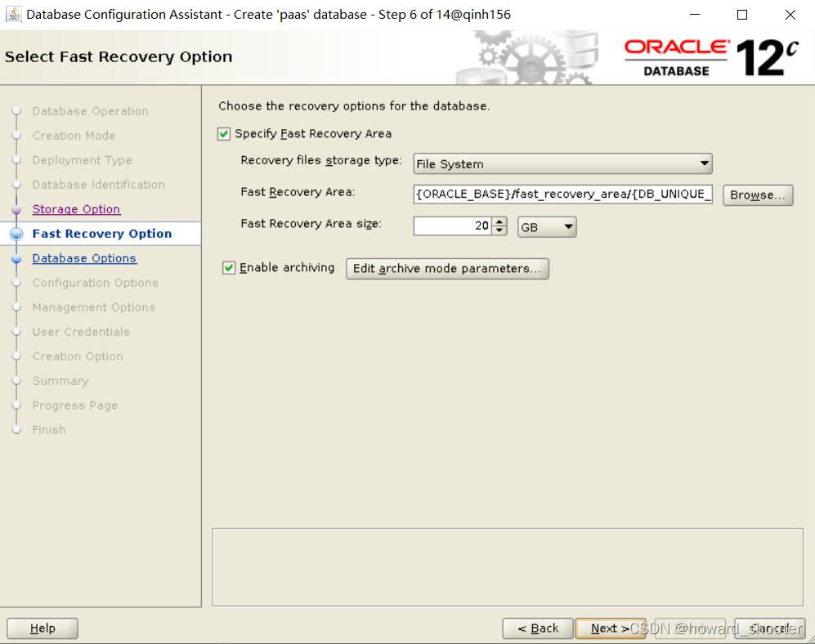Click the Java coffee cup title bar icon
Image resolution: width=815 pixels, height=644 pixels.
click(x=12, y=14)
